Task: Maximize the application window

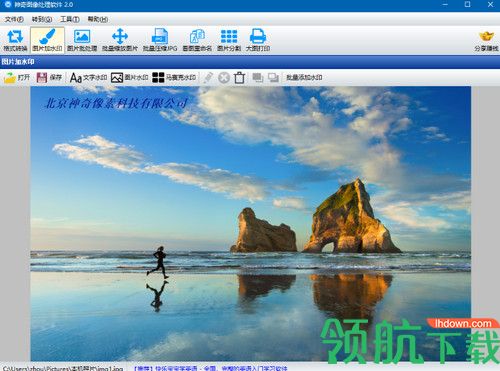Action: [x=468, y=5]
